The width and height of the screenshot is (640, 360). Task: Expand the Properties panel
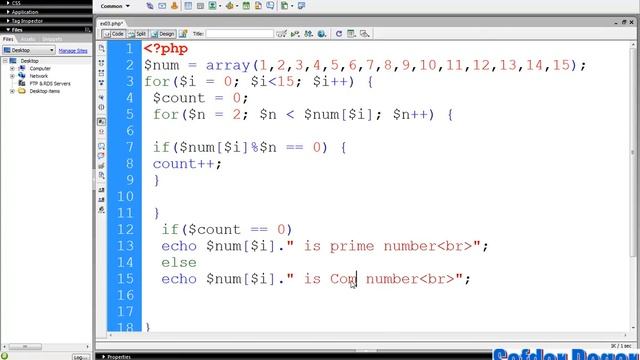(x=104, y=357)
